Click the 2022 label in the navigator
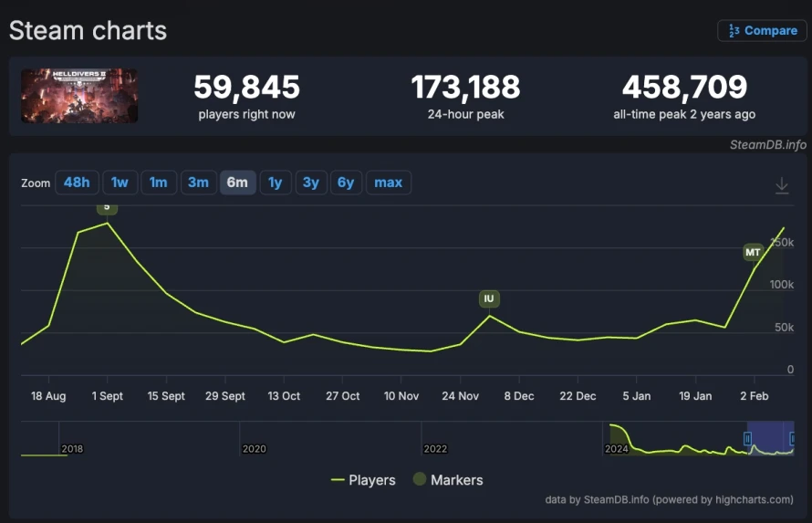Screen dimensions: 812x523 click(x=435, y=449)
